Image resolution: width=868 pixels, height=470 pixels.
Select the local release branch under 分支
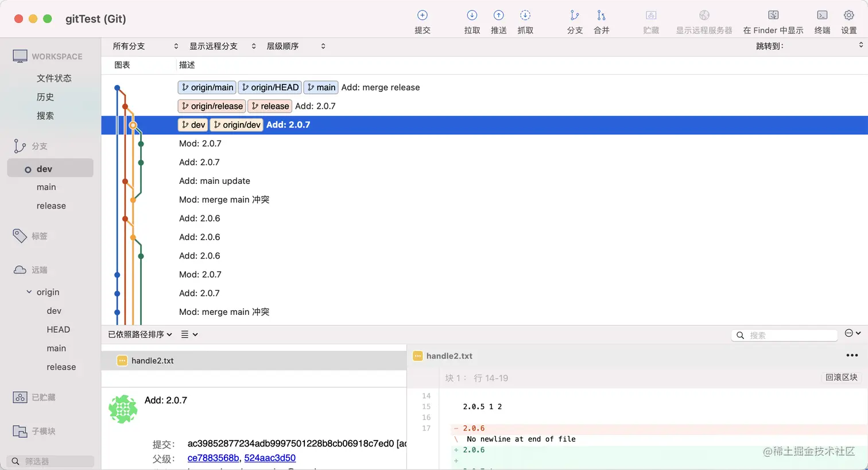pyautogui.click(x=51, y=206)
